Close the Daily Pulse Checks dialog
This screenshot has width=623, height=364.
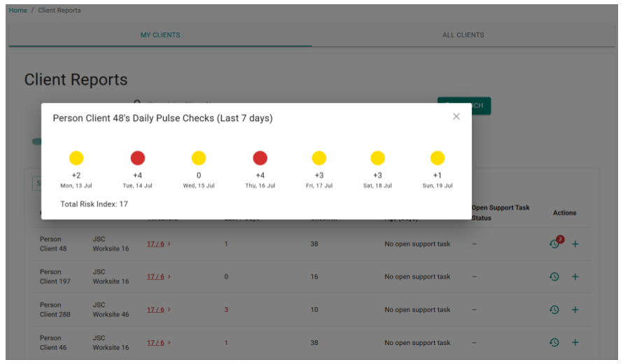coord(456,116)
